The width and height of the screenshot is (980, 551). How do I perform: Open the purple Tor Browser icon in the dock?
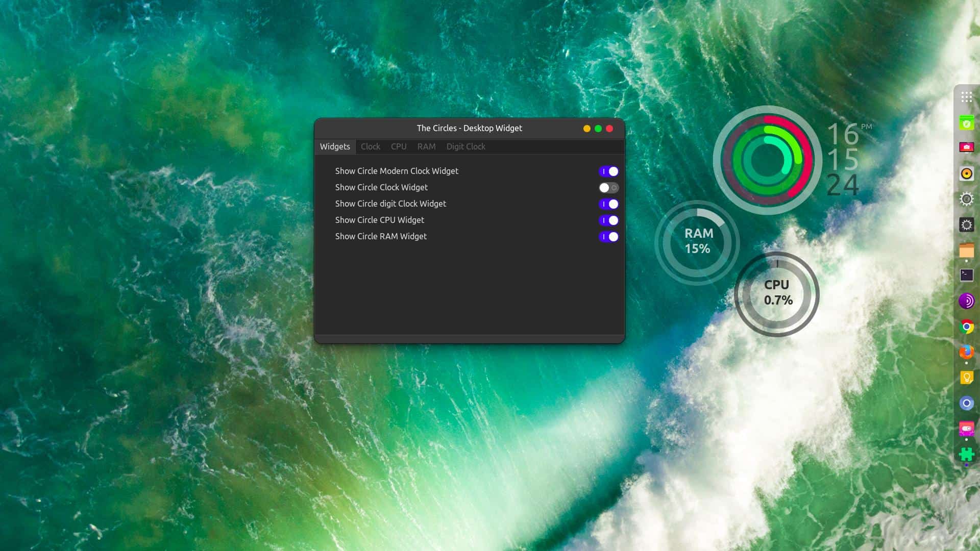coord(966,301)
